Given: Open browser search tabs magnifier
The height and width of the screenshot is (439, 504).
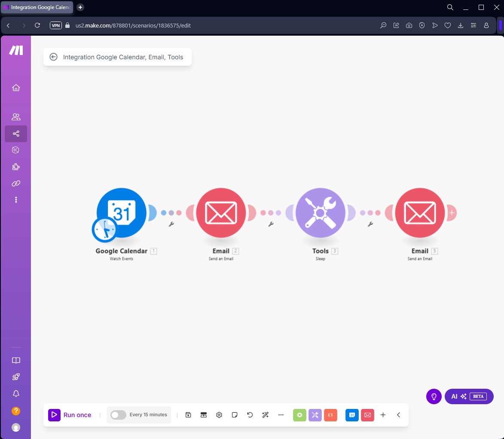Looking at the screenshot, I should (x=450, y=7).
